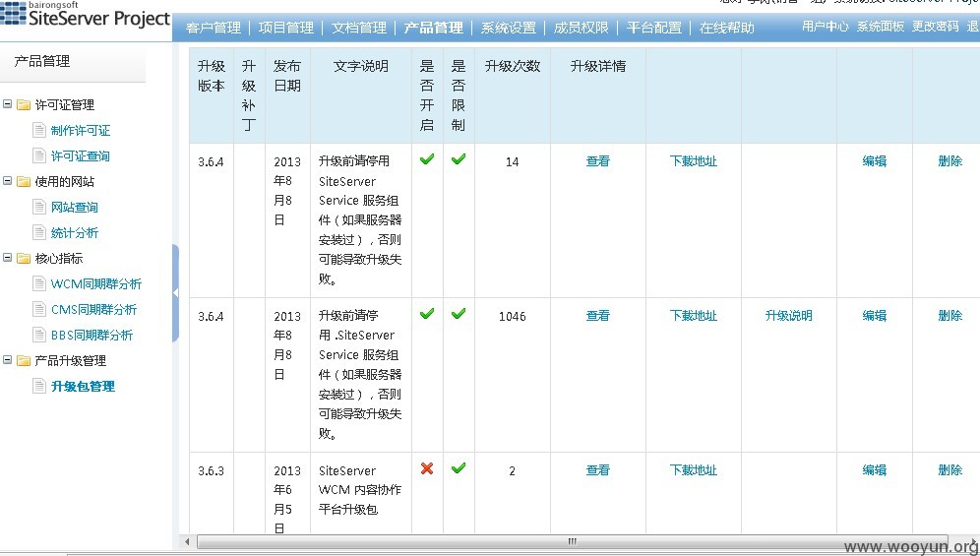Open 升级说明 link in 1046 row

point(789,315)
